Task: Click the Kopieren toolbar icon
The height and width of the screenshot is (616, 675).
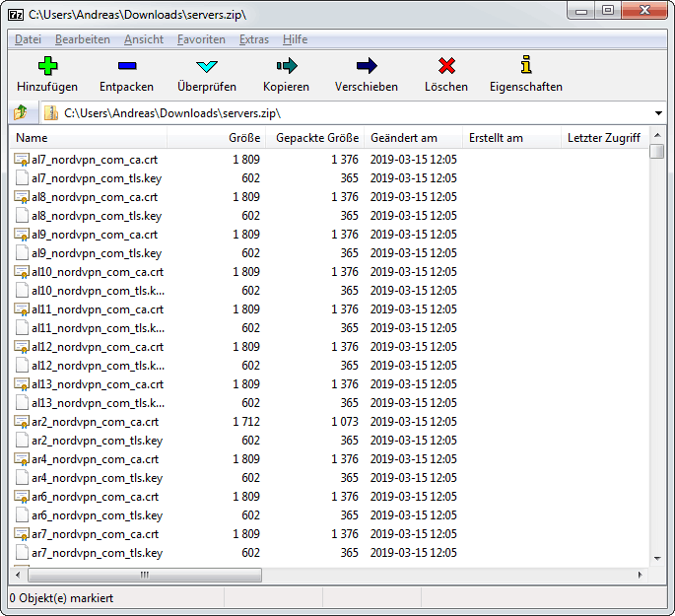Action: tap(287, 66)
